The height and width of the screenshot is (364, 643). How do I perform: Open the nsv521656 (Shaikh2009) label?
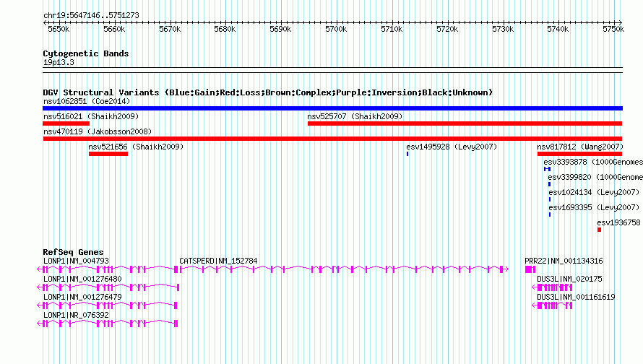136,147
